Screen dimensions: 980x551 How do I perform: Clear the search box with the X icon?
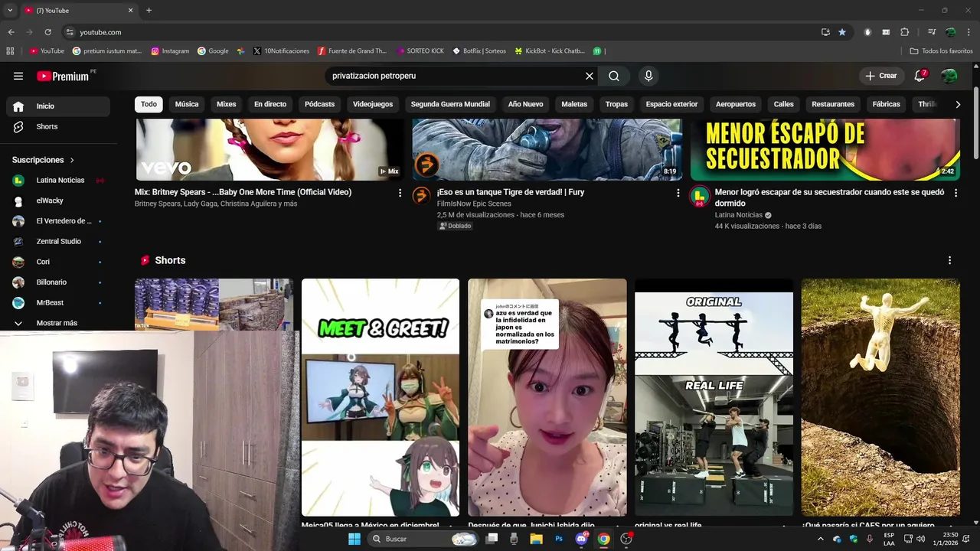[590, 76]
